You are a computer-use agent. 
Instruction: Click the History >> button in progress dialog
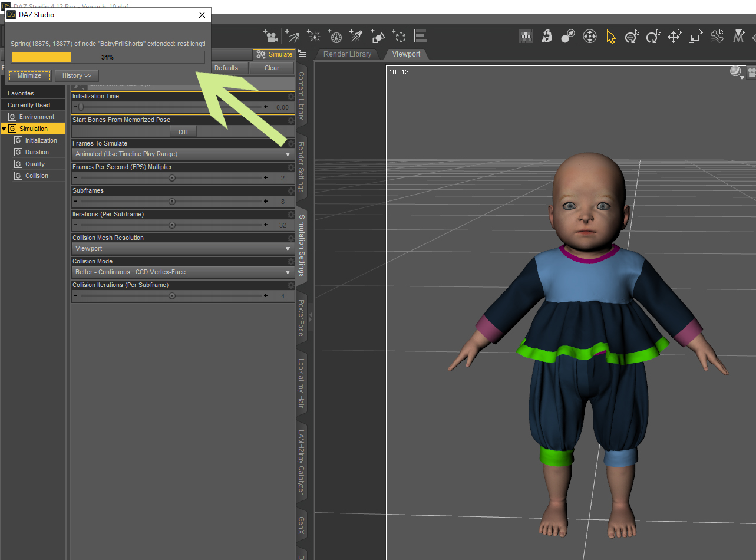pyautogui.click(x=77, y=76)
